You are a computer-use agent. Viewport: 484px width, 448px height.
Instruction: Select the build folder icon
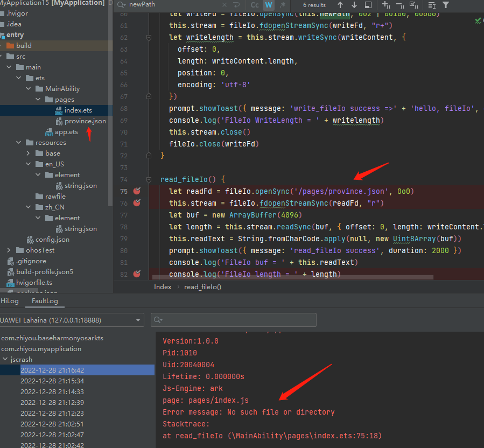[10, 46]
